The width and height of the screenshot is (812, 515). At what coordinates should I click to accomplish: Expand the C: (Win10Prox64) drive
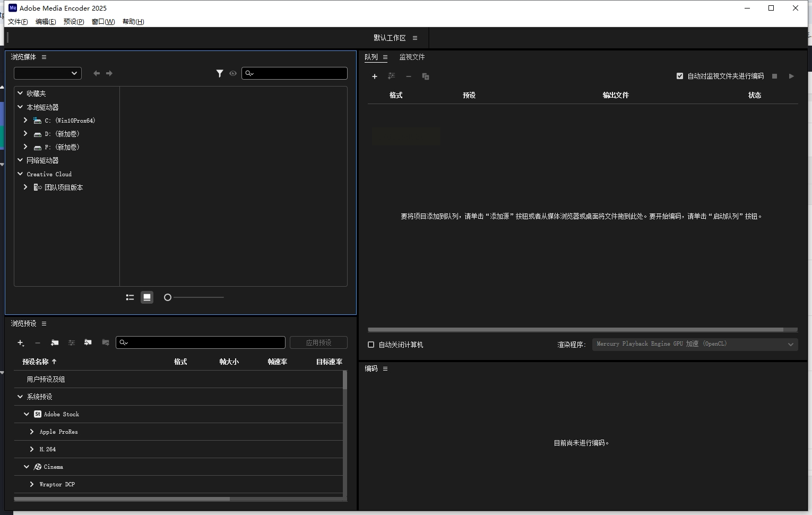coord(25,120)
